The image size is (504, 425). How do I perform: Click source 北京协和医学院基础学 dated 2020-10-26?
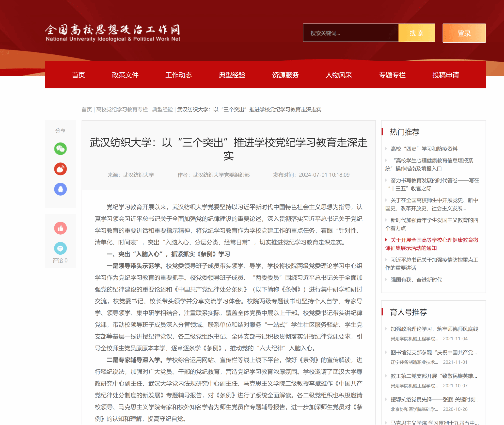[414, 409]
